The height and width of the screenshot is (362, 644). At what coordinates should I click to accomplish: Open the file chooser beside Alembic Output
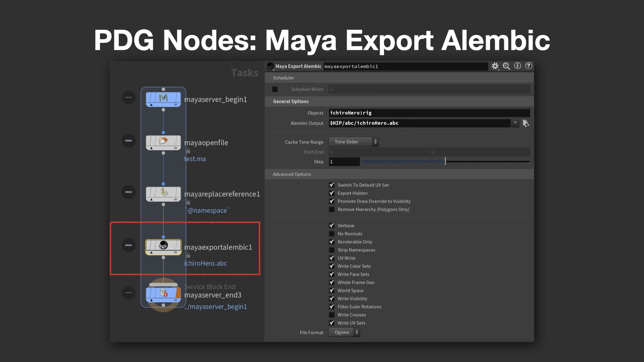coord(526,123)
